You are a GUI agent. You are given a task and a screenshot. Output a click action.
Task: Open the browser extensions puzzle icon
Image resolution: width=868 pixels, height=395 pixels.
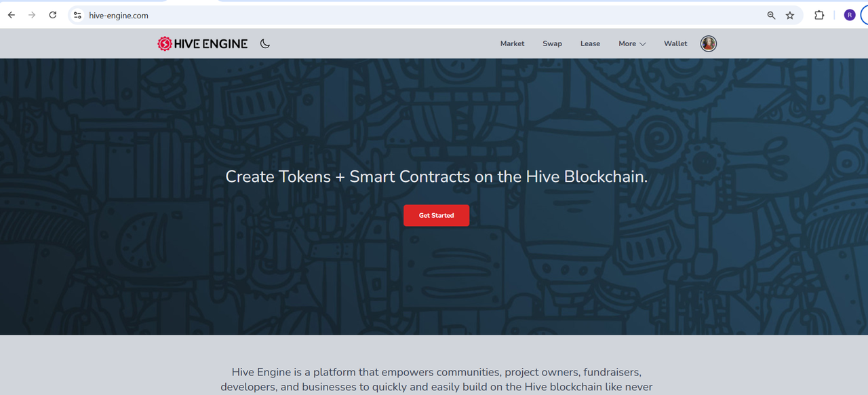pyautogui.click(x=819, y=15)
